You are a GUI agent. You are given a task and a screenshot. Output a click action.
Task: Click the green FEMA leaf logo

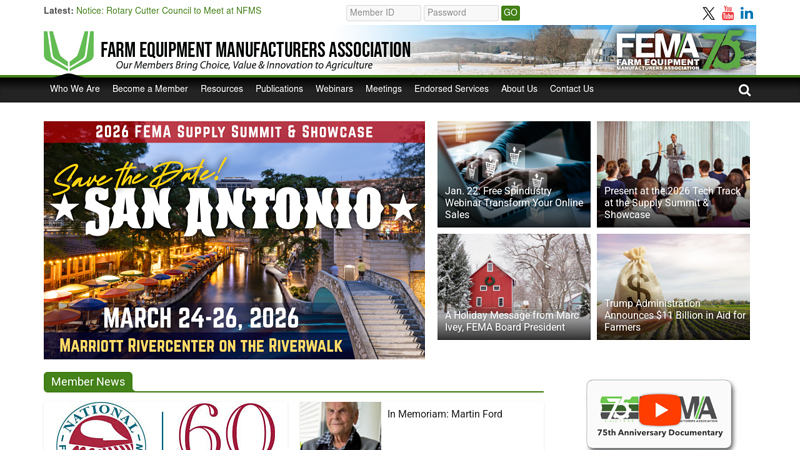(69, 51)
